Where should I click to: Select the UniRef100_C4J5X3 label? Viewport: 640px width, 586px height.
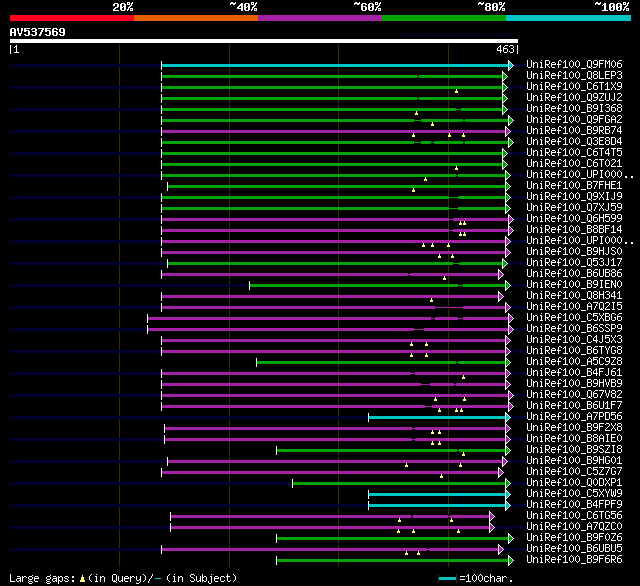[x=574, y=340]
